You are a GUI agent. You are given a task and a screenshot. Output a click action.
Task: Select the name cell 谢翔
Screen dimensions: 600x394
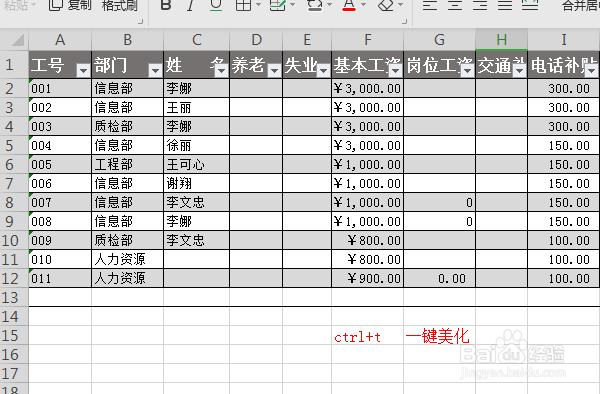(196, 183)
